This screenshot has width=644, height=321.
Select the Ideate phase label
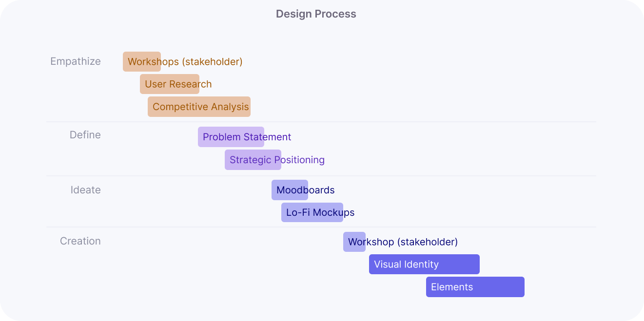click(86, 190)
